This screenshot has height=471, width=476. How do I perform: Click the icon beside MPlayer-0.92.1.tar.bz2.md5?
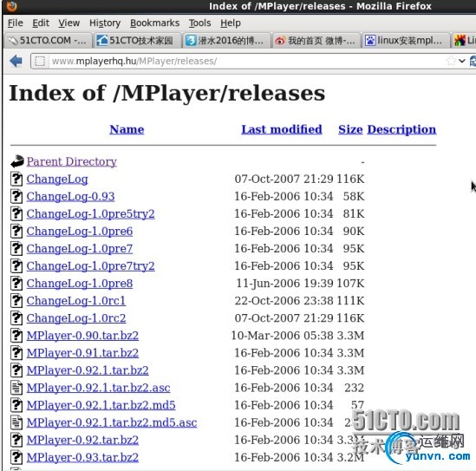(x=16, y=405)
